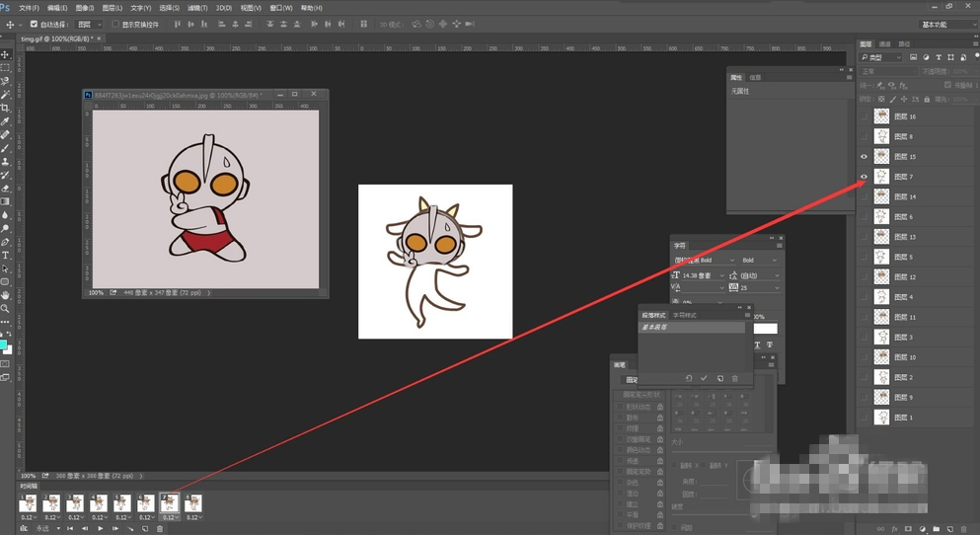Image resolution: width=980 pixels, height=535 pixels.
Task: Enable 显示变换控件 checkbox
Action: (x=114, y=24)
